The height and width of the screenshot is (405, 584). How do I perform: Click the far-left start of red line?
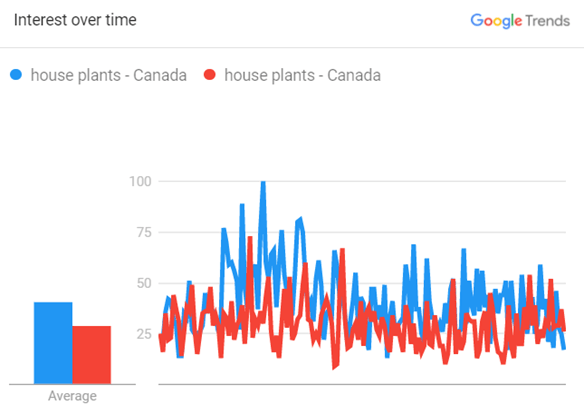(x=160, y=335)
